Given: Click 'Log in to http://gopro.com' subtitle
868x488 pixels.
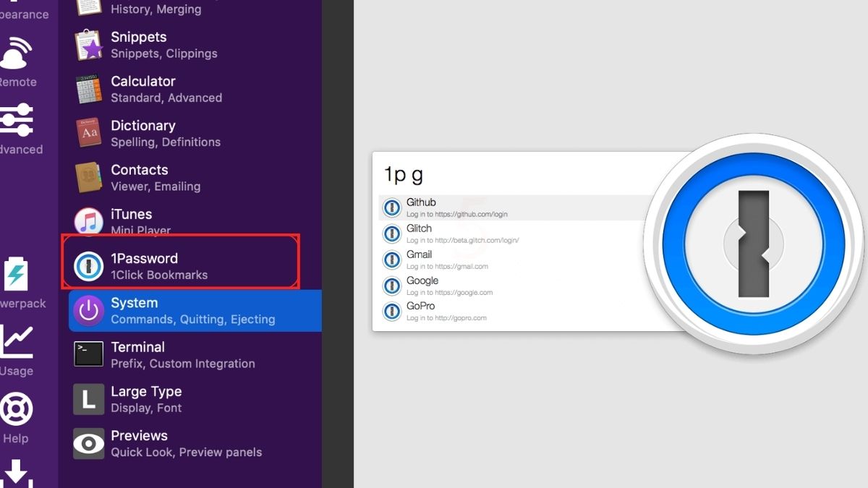Looking at the screenshot, I should [446, 318].
